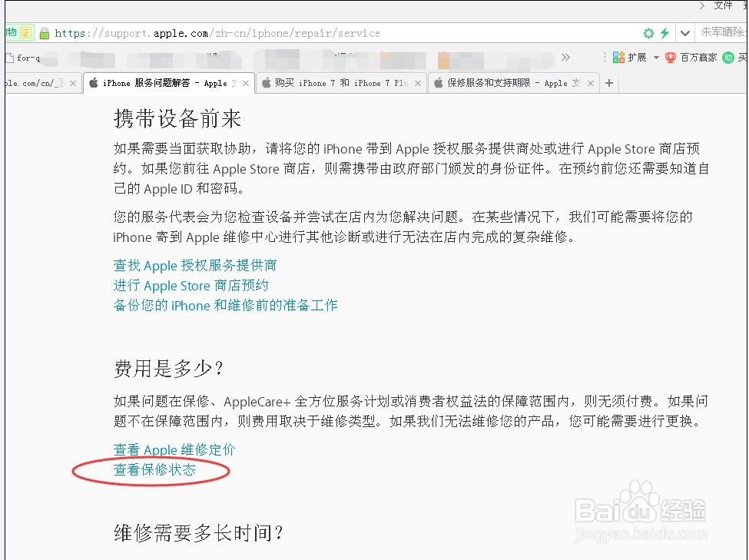749x560 pixels.
Task: Click the green security lock icon
Action: [x=45, y=34]
